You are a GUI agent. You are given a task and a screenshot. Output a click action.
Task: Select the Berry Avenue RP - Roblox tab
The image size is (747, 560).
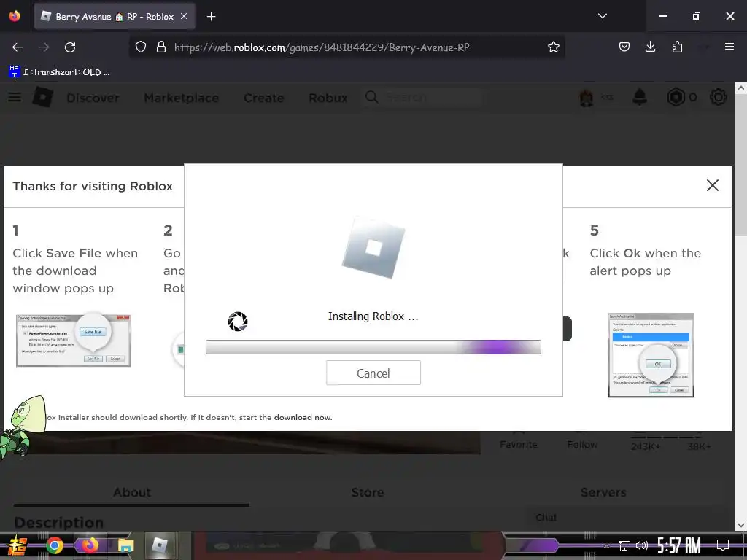click(115, 17)
